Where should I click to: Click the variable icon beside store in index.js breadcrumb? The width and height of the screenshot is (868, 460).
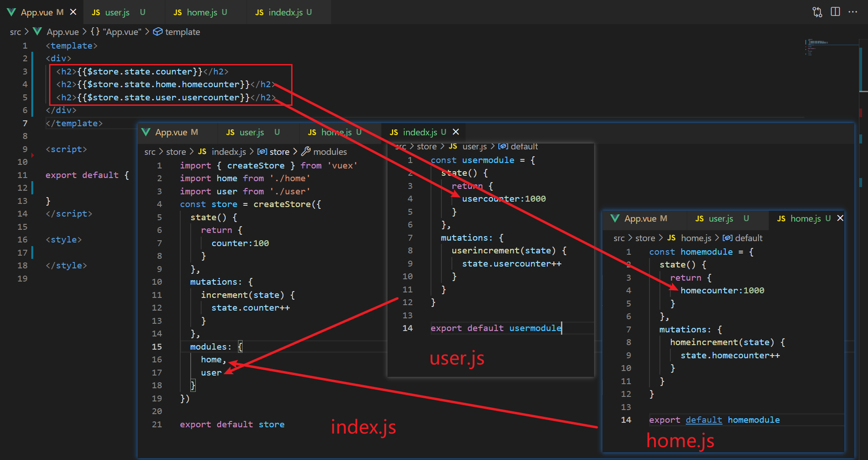(262, 152)
